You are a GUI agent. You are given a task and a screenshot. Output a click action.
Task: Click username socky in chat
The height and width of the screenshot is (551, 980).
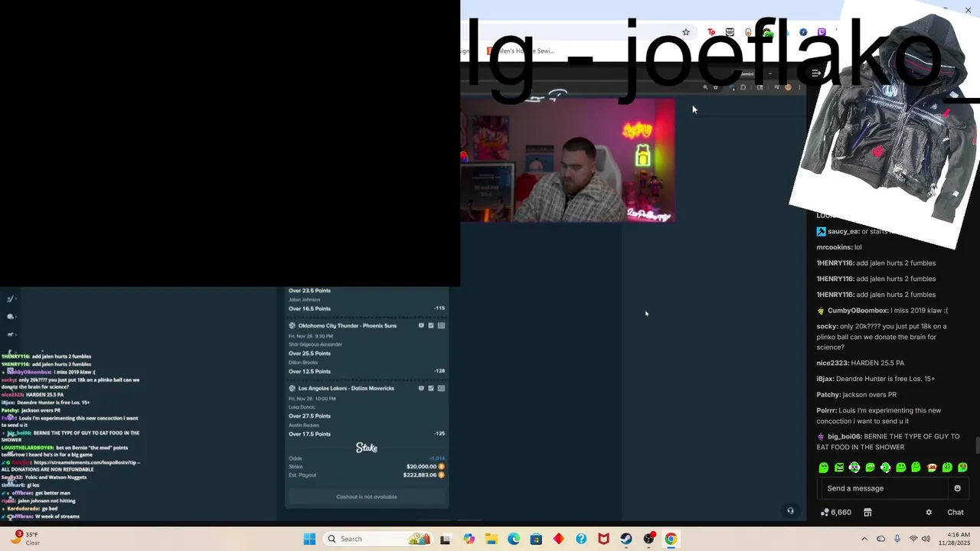[827, 326]
